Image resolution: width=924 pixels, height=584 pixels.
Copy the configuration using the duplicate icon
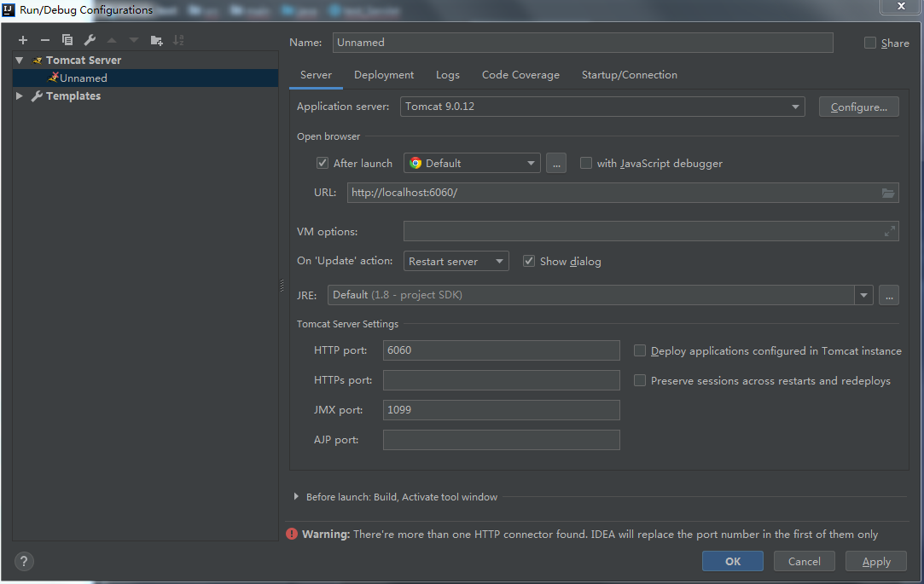[67, 40]
